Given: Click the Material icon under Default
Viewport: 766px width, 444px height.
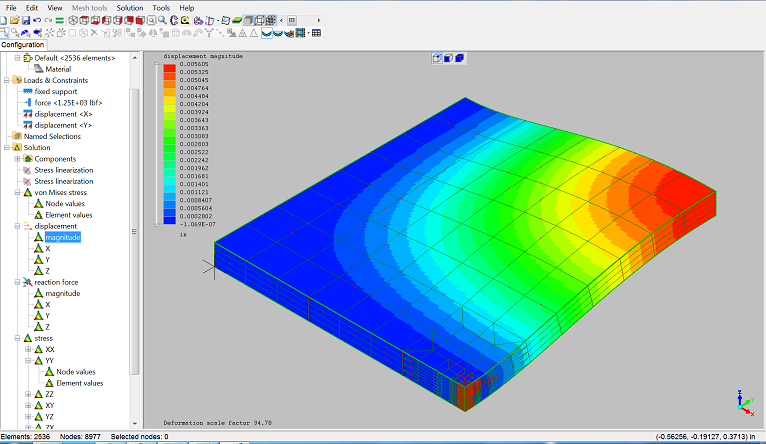Looking at the screenshot, I should point(39,69).
